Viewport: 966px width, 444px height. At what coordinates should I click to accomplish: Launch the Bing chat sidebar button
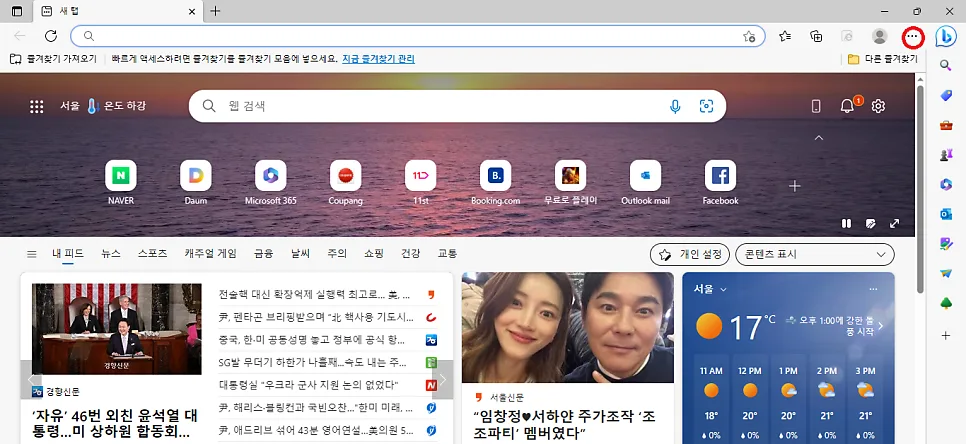point(946,37)
